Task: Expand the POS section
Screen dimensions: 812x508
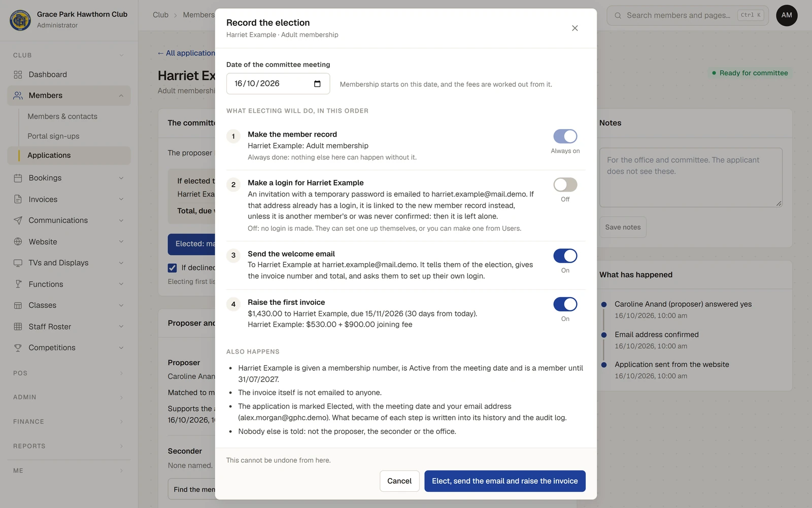Action: pyautogui.click(x=69, y=373)
